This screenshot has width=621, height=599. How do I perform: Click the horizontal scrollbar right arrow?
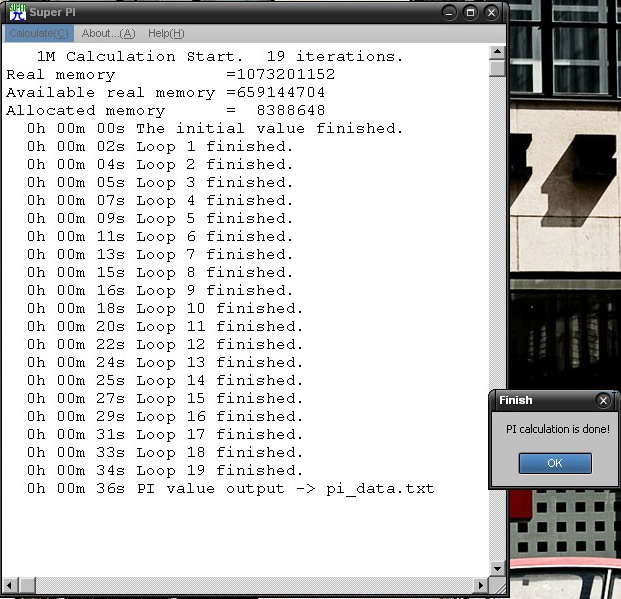point(481,585)
